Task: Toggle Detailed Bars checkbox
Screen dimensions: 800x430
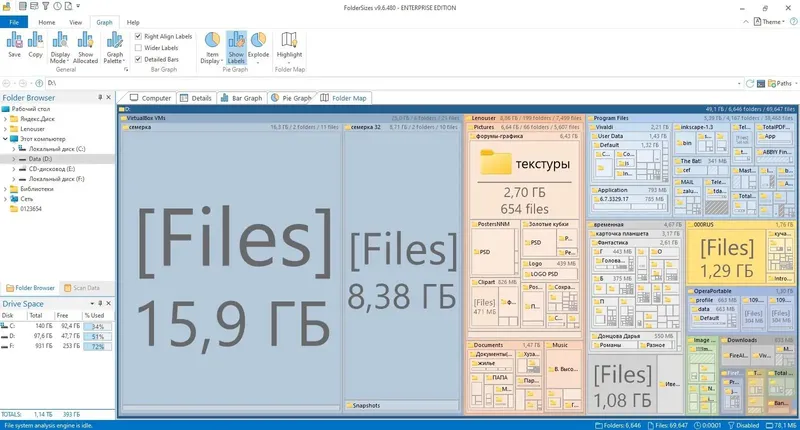Action: (x=138, y=59)
